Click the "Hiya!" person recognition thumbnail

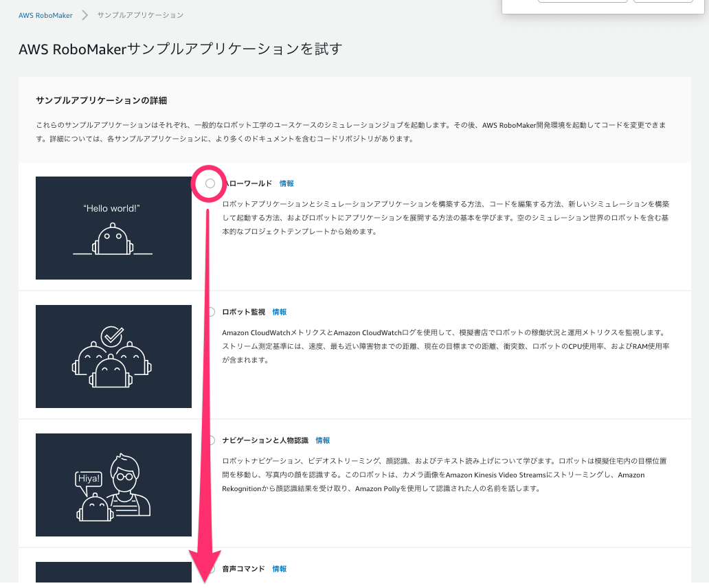tap(113, 485)
